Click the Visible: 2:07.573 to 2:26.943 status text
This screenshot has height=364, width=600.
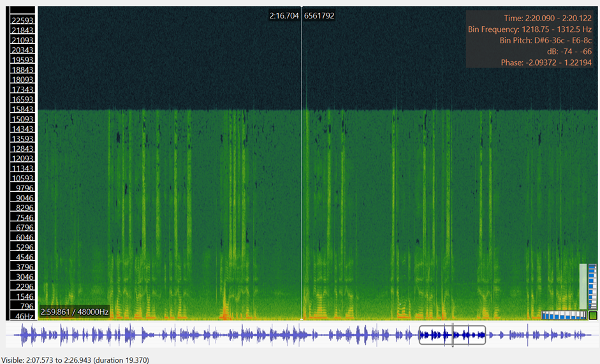[75, 360]
